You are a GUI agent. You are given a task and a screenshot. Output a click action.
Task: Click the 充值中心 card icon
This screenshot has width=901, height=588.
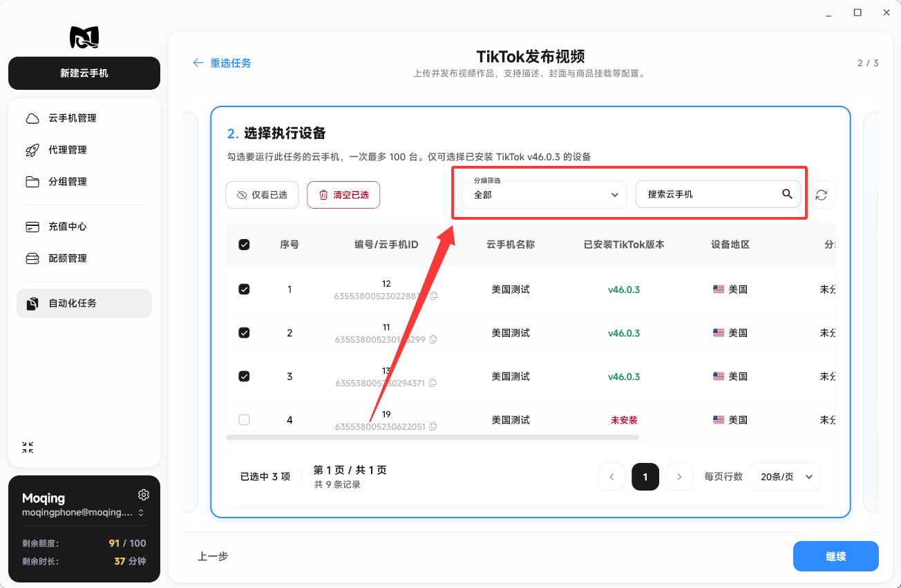coord(32,227)
